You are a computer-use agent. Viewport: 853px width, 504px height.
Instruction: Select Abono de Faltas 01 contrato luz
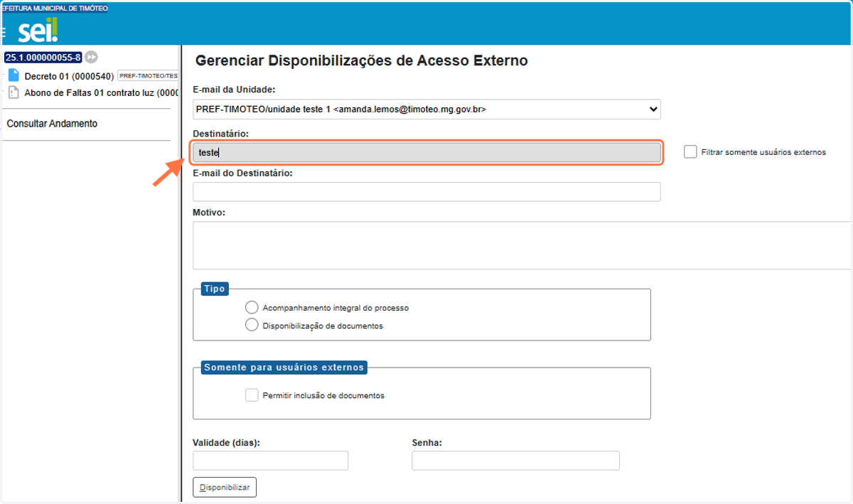pyautogui.click(x=101, y=93)
